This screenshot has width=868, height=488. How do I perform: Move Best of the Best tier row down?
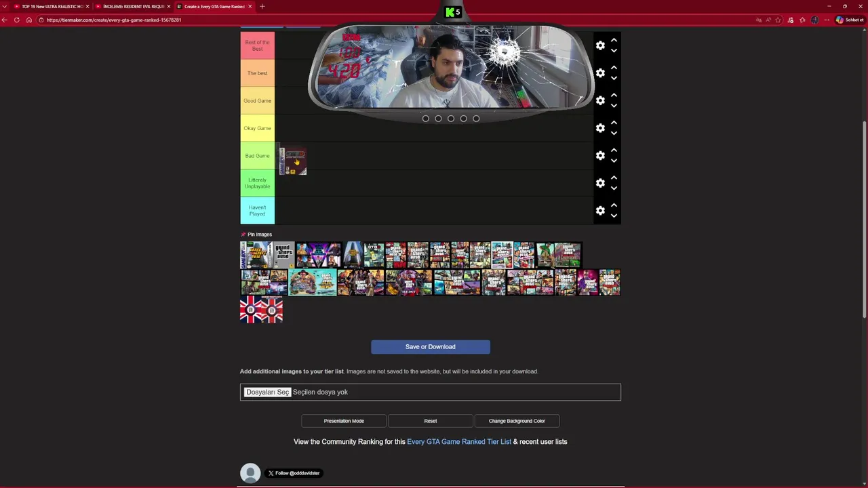(x=614, y=51)
